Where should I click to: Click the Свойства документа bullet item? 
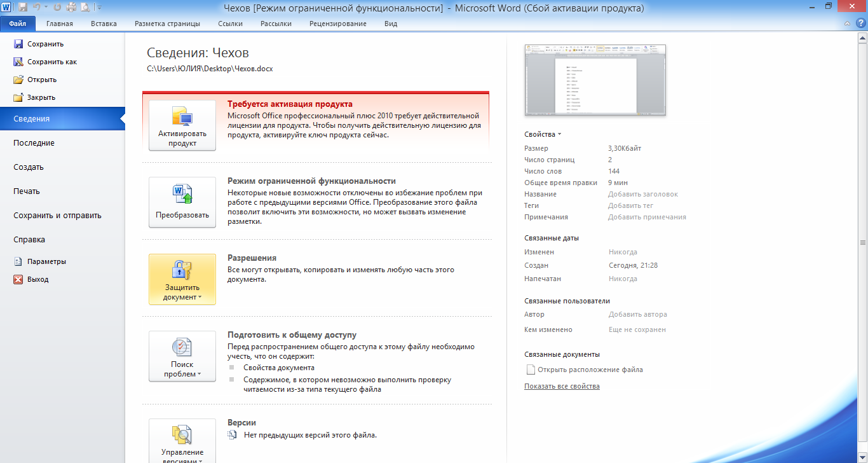[x=279, y=368]
